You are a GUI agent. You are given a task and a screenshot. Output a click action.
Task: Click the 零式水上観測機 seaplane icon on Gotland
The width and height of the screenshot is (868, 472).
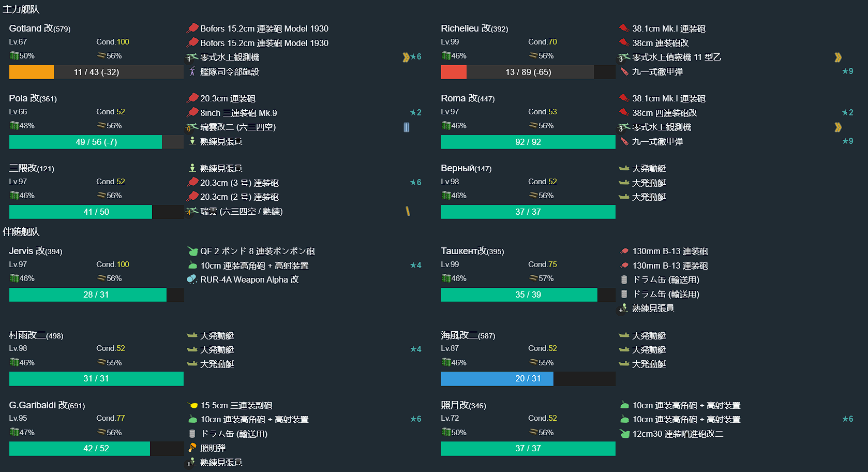(192, 57)
